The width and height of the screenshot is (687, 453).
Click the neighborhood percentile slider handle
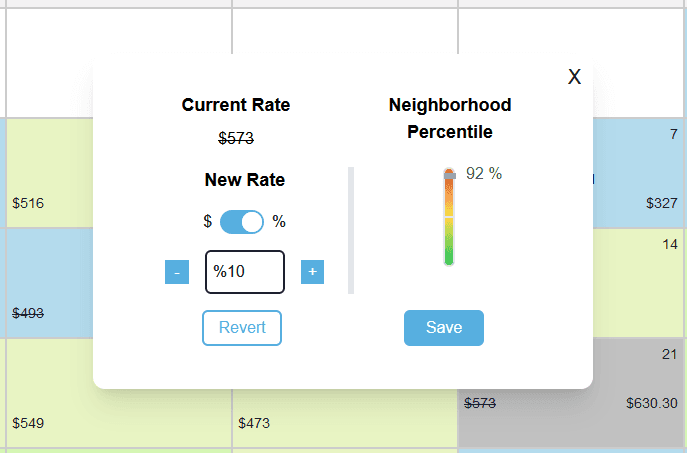pos(450,176)
